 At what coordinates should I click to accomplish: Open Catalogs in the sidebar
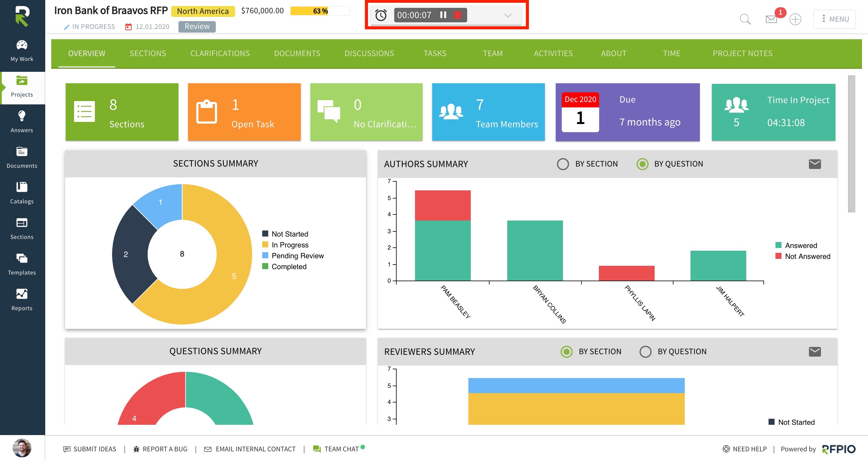[x=22, y=193]
